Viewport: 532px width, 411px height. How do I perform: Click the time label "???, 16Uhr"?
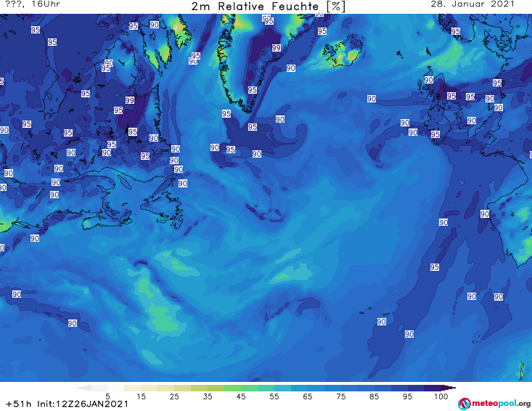33,4
